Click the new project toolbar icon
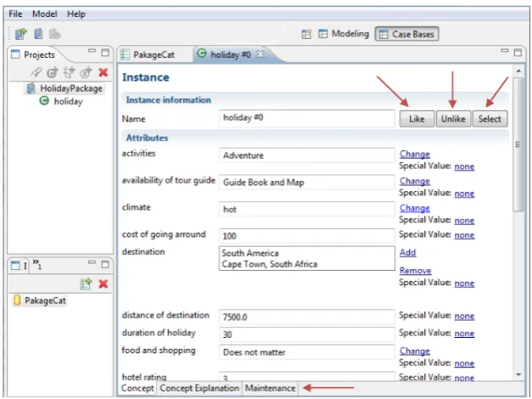532x399 pixels. 20,34
